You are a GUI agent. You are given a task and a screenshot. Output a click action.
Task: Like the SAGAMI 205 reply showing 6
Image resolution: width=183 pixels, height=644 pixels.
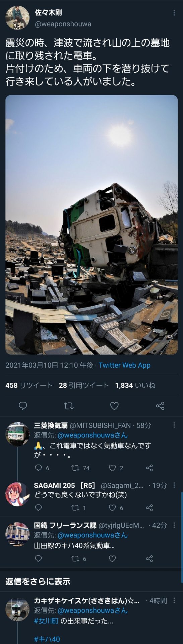pyautogui.click(x=116, y=508)
